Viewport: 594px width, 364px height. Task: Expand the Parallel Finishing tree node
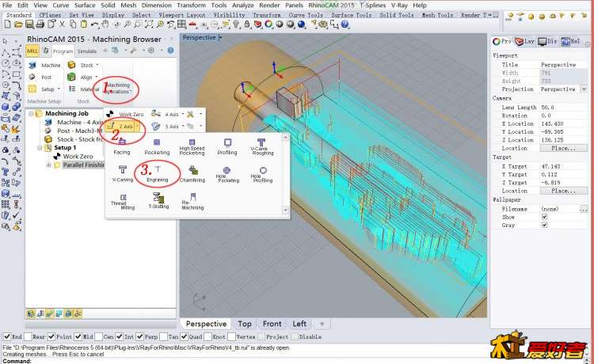49,165
